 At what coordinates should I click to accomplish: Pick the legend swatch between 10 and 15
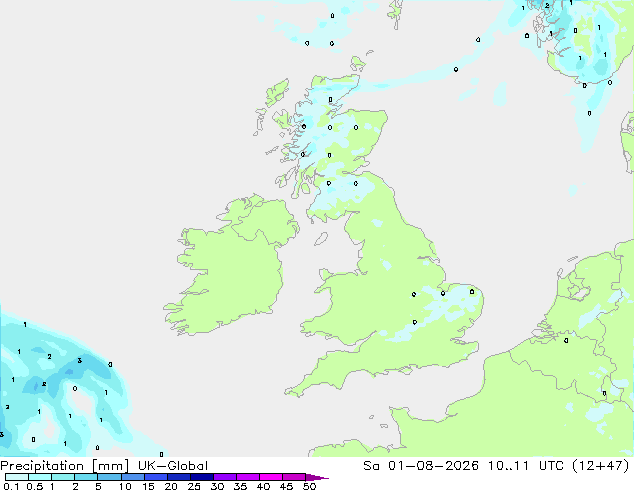[133, 477]
